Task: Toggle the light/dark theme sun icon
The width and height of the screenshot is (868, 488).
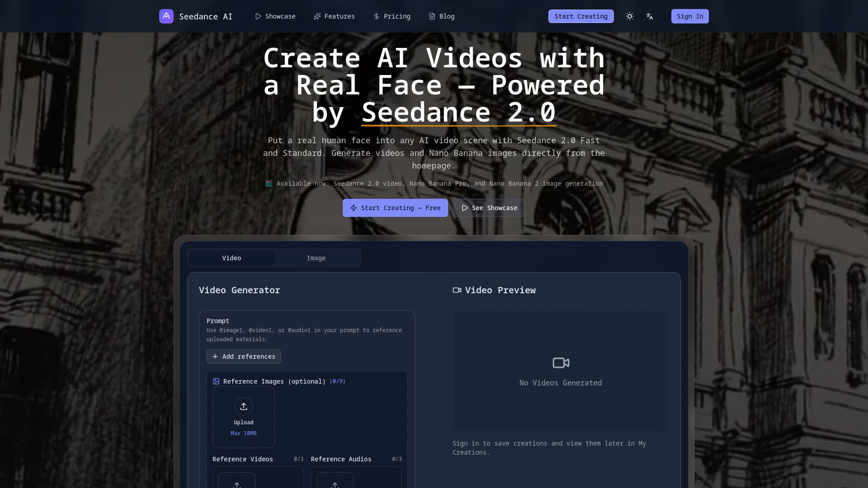Action: pyautogui.click(x=629, y=16)
